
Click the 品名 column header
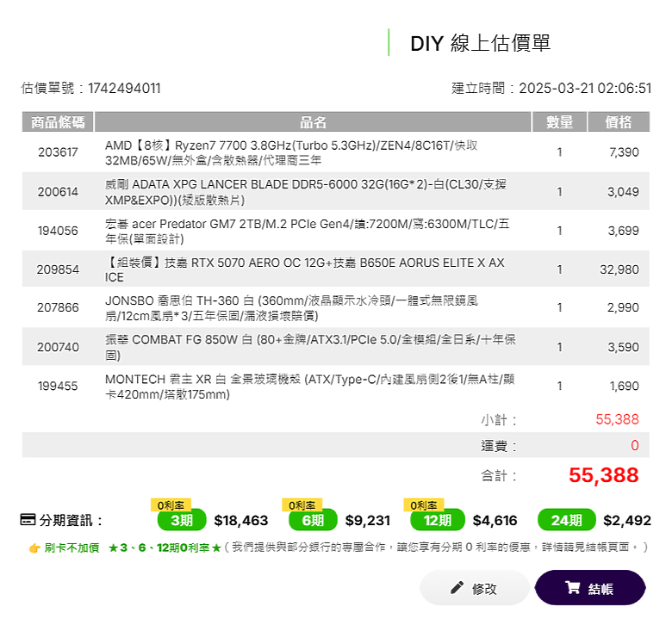313,122
